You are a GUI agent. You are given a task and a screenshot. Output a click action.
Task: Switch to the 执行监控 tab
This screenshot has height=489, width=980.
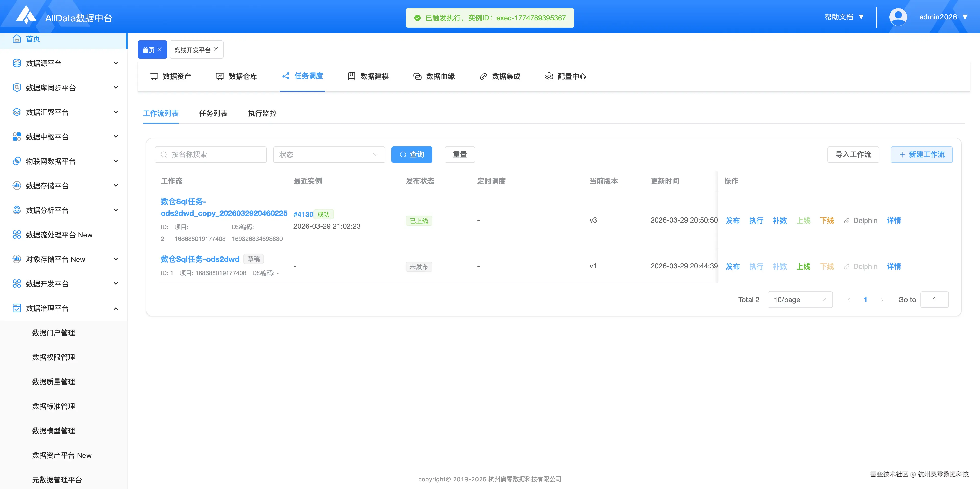pos(262,113)
